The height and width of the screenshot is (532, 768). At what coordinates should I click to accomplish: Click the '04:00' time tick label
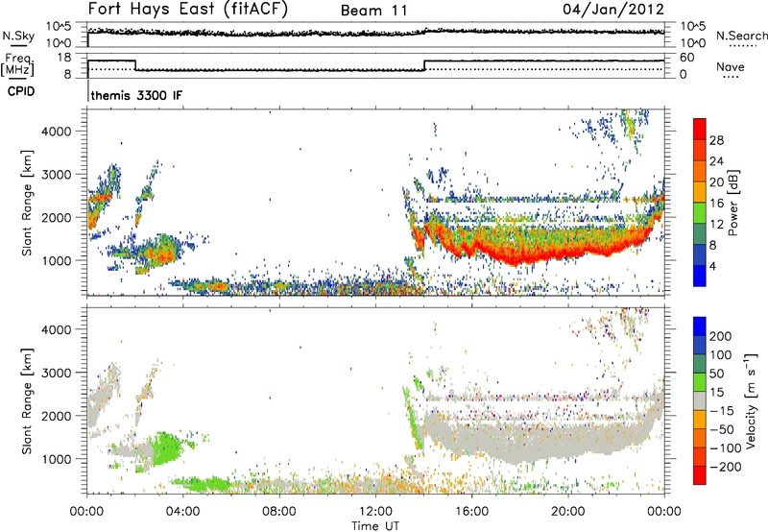[x=182, y=512]
